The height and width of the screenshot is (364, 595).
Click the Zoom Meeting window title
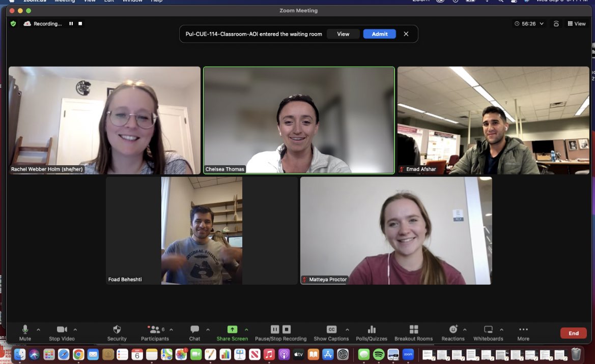(x=299, y=11)
